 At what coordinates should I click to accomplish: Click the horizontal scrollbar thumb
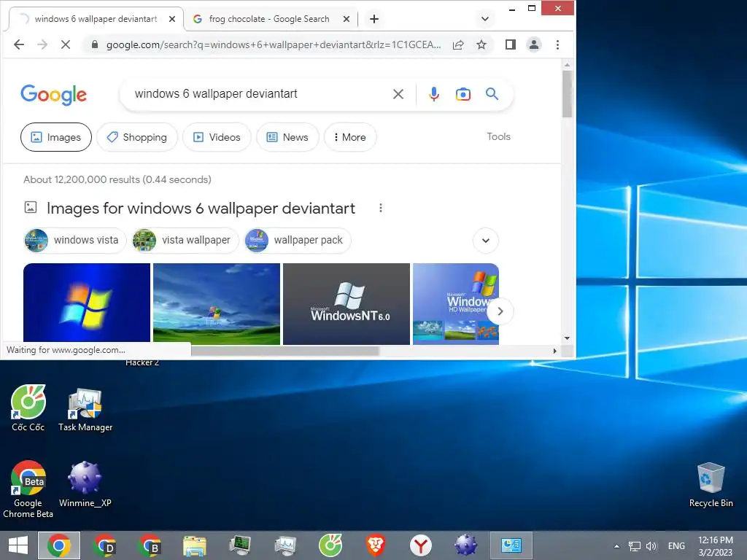(x=285, y=351)
